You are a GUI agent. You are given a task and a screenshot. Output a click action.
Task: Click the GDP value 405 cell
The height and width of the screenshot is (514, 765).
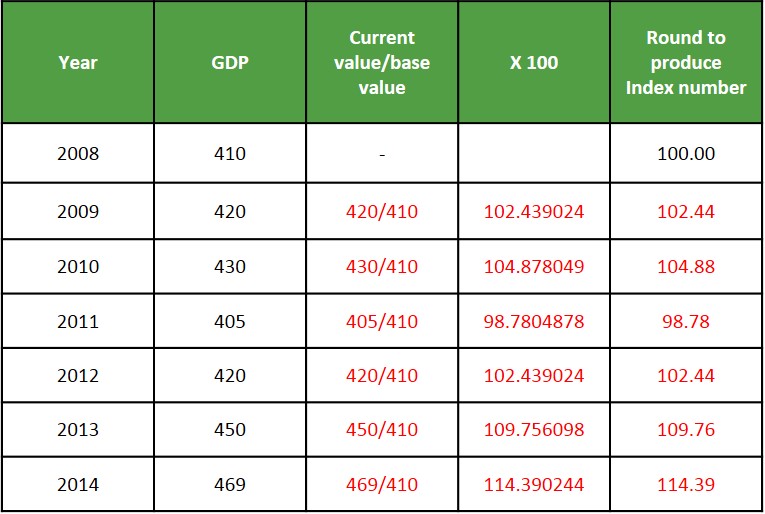click(x=230, y=321)
